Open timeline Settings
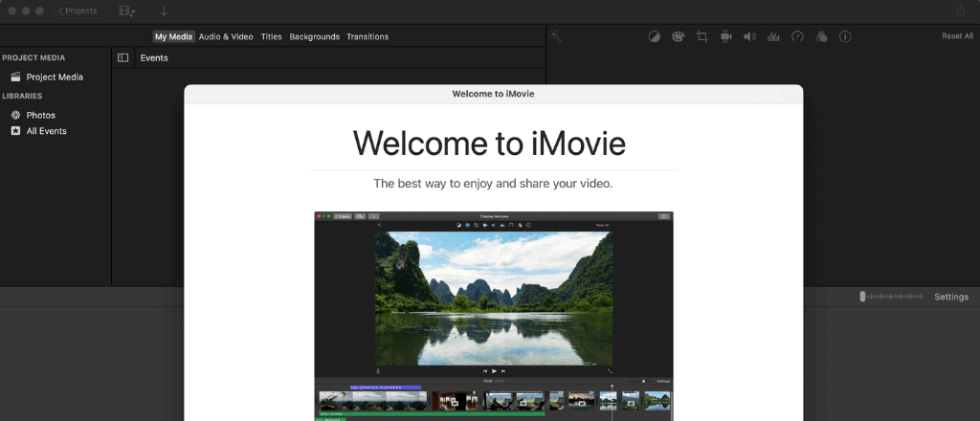This screenshot has height=421, width=980. tap(951, 297)
